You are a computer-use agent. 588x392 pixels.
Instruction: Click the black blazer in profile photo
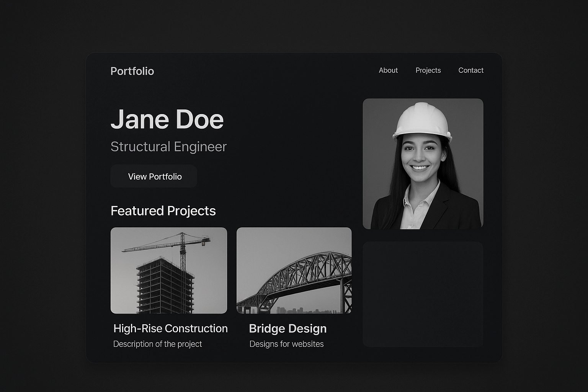tap(459, 211)
